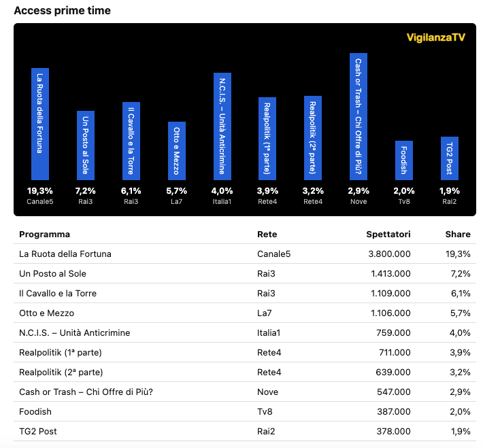
Task: Select Un Posto al Sole table cell
Action: pos(52,274)
